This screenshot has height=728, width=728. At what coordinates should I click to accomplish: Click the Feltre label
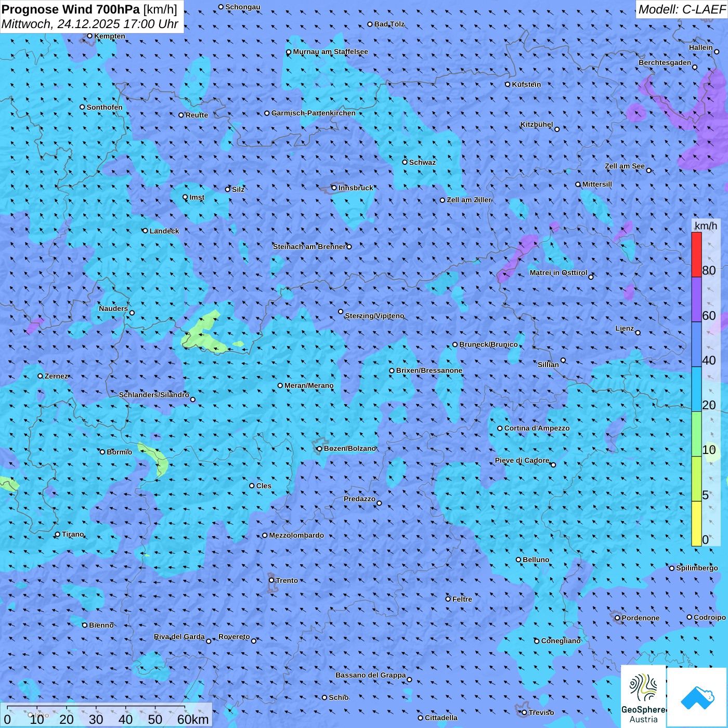pos(462,599)
